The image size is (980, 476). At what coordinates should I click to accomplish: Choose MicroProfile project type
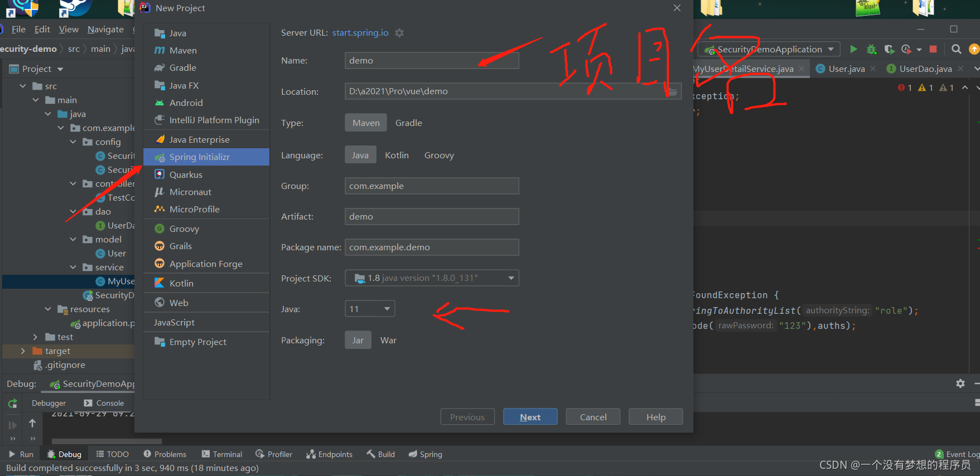pyautogui.click(x=206, y=209)
